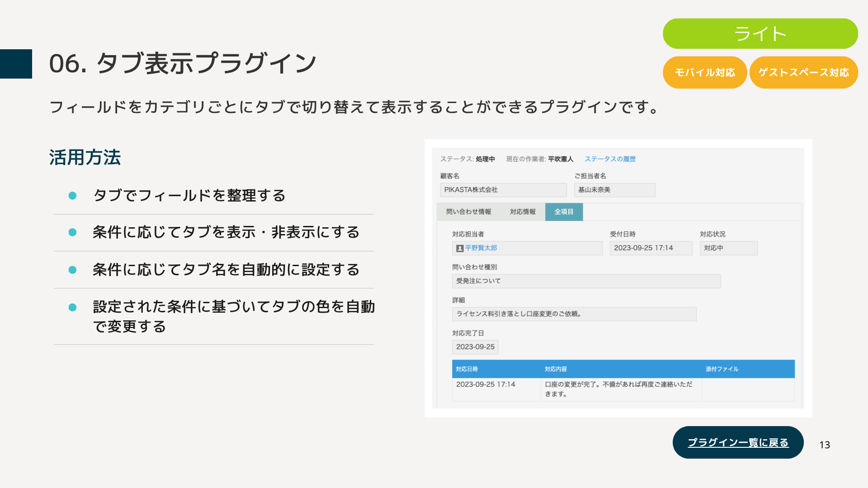Click the user icon beside 平野賢太郎
868x488 pixels.
point(460,248)
